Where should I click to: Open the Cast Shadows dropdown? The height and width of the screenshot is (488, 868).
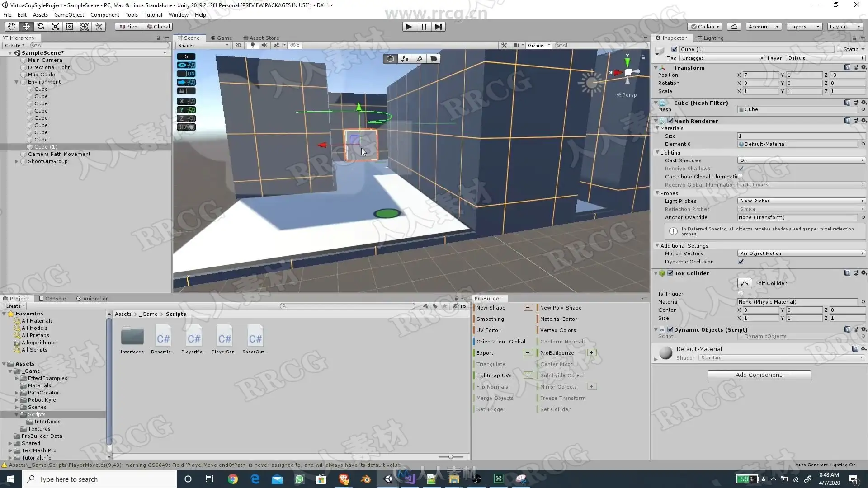[801, 160]
